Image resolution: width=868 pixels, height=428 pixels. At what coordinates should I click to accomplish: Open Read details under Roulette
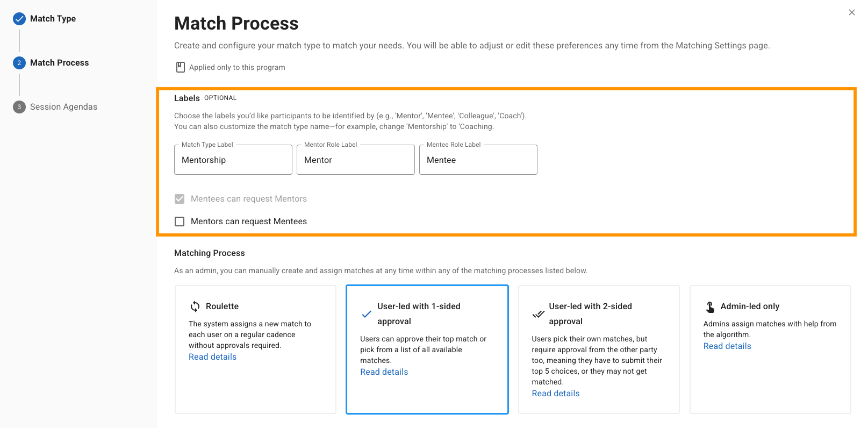pos(212,357)
